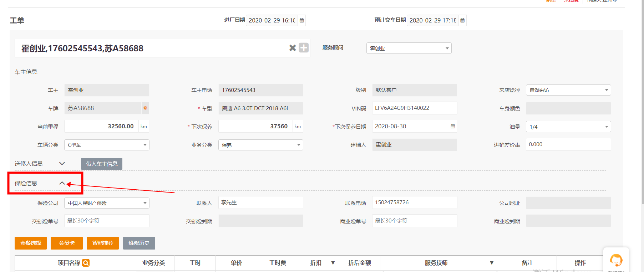The height and width of the screenshot is (272, 644).
Task: Click the gear icon beside 苏A58688 plate
Action: (x=145, y=108)
